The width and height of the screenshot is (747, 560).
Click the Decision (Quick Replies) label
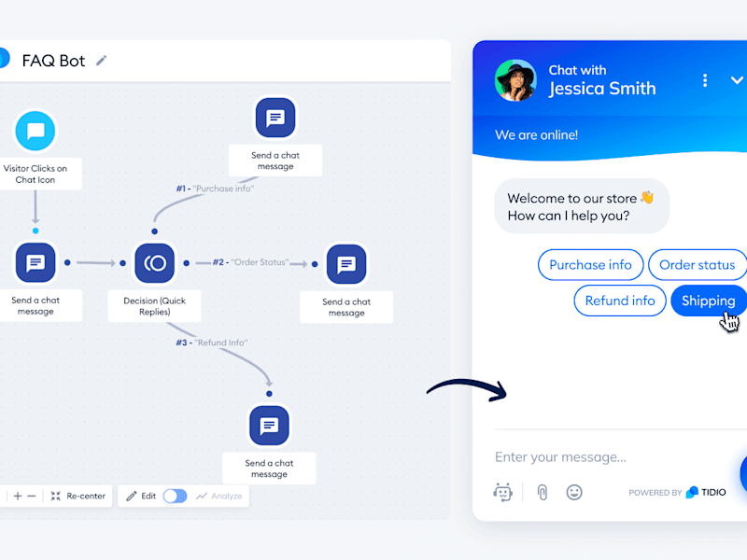154,306
